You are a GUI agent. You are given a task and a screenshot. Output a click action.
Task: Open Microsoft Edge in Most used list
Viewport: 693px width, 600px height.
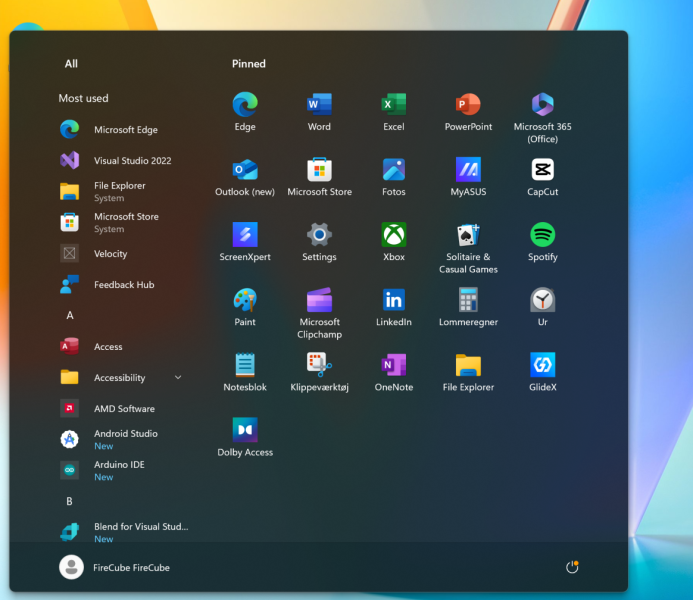123,129
